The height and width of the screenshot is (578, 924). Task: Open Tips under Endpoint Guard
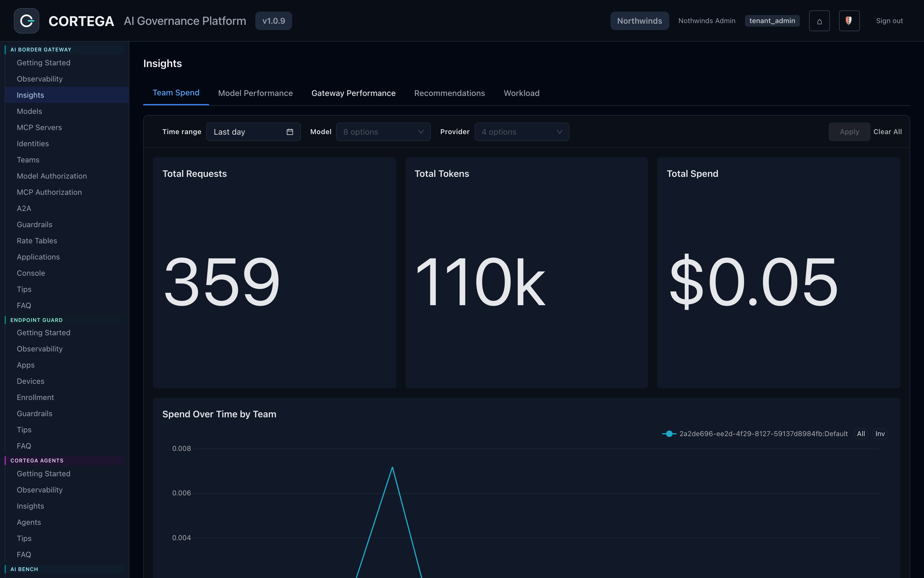(x=67, y=430)
